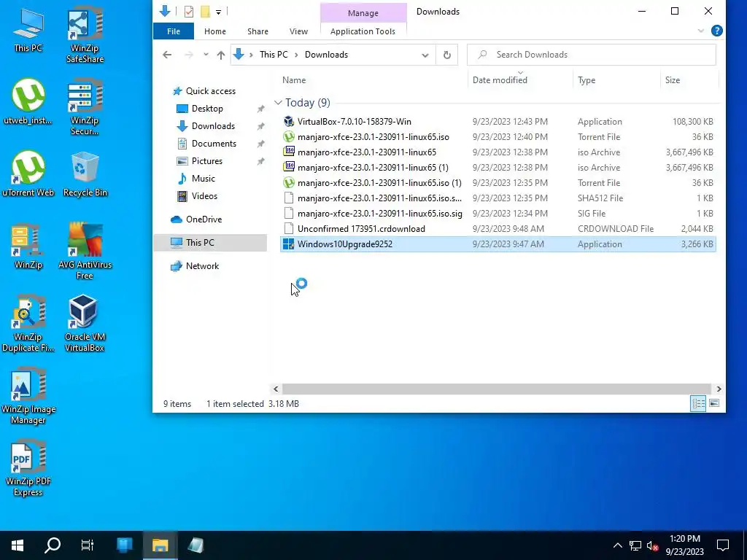Switch to large icons view layout icon
This screenshot has width=747, height=560.
(x=714, y=403)
